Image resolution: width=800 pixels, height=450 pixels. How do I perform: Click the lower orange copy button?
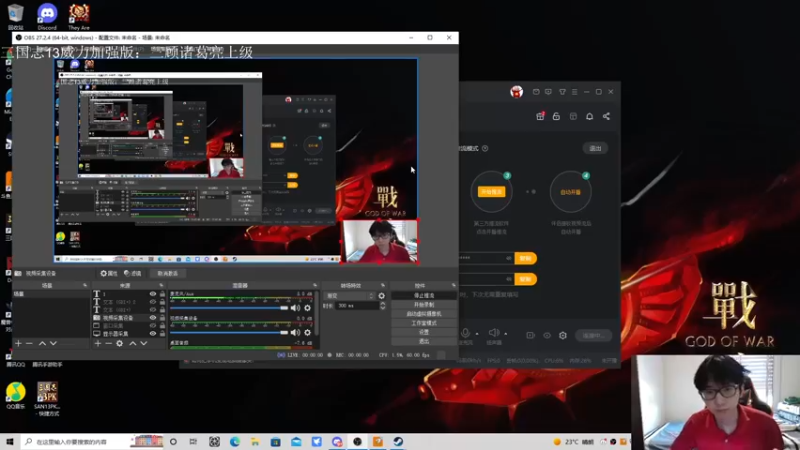click(526, 279)
